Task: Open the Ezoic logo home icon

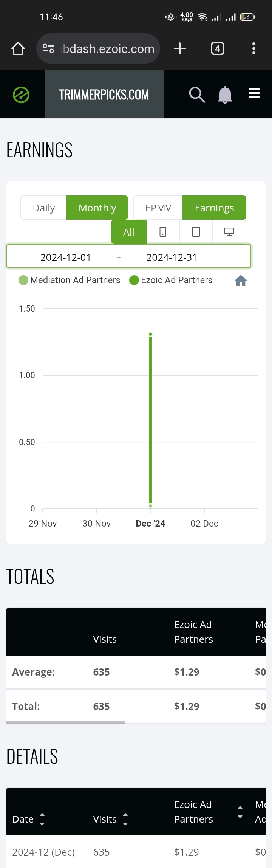Action: [x=21, y=95]
